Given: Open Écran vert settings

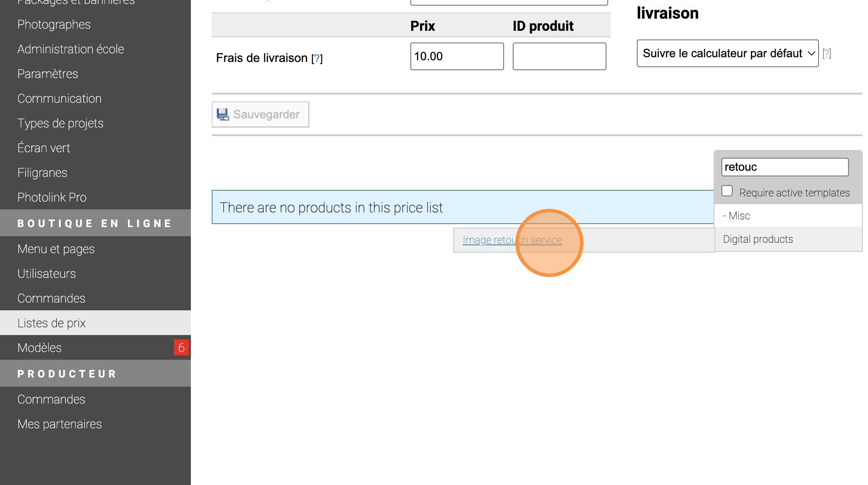Looking at the screenshot, I should [x=44, y=148].
